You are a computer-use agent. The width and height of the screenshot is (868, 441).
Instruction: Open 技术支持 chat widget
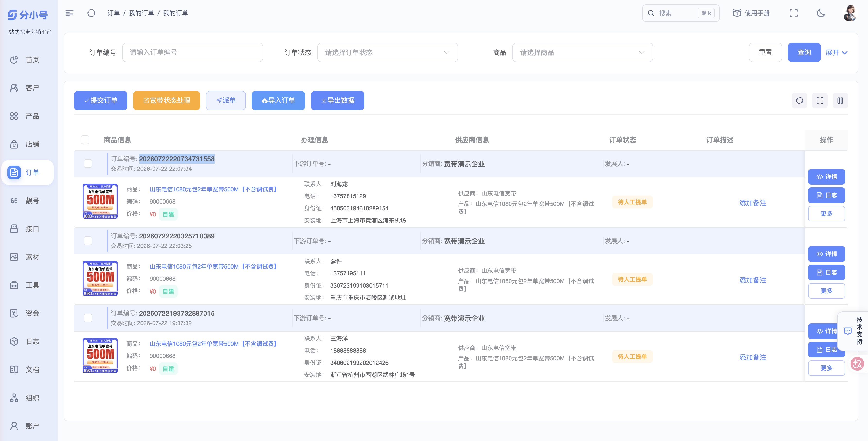853,331
